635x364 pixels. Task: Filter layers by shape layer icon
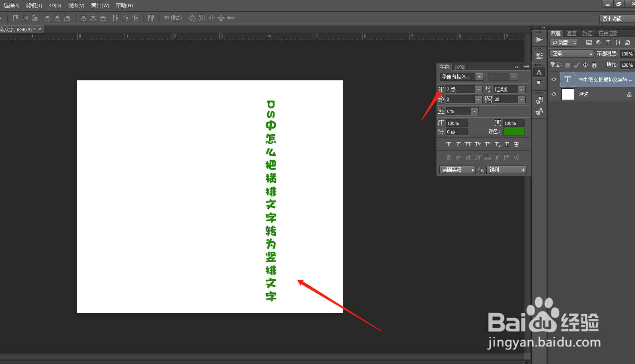click(618, 42)
